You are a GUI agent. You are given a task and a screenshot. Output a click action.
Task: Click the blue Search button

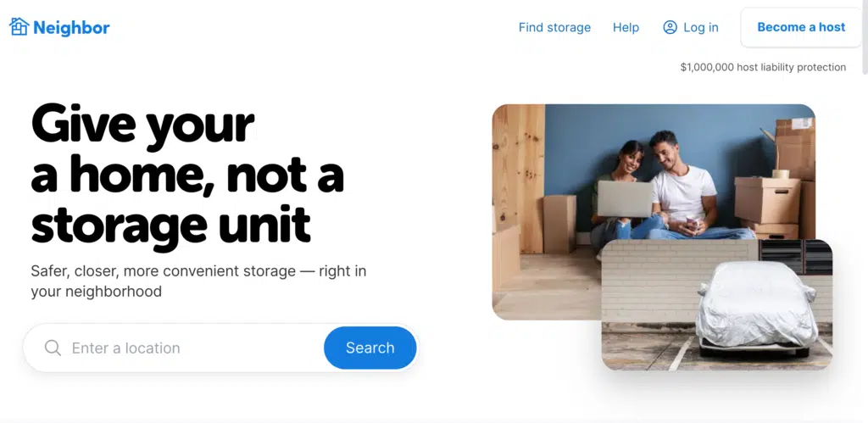[370, 348]
